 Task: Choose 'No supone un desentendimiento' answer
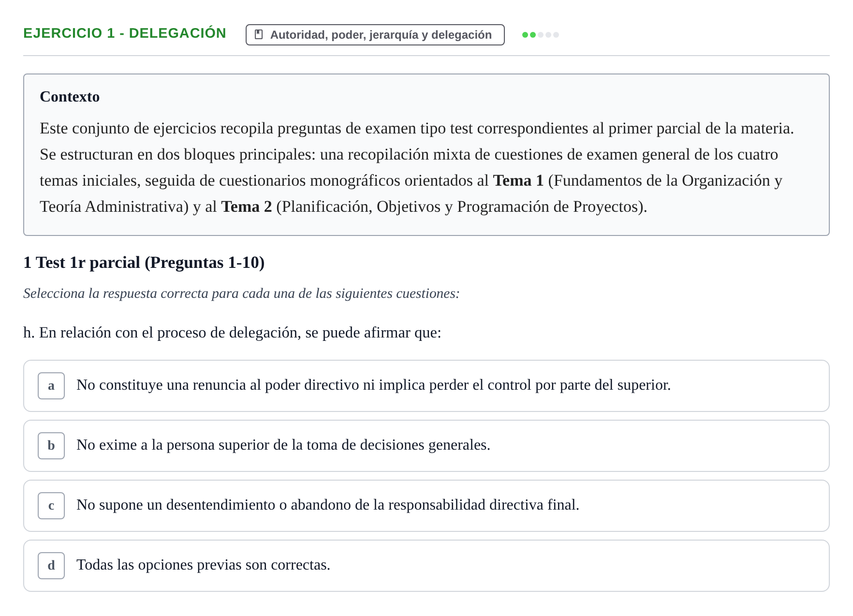426,506
